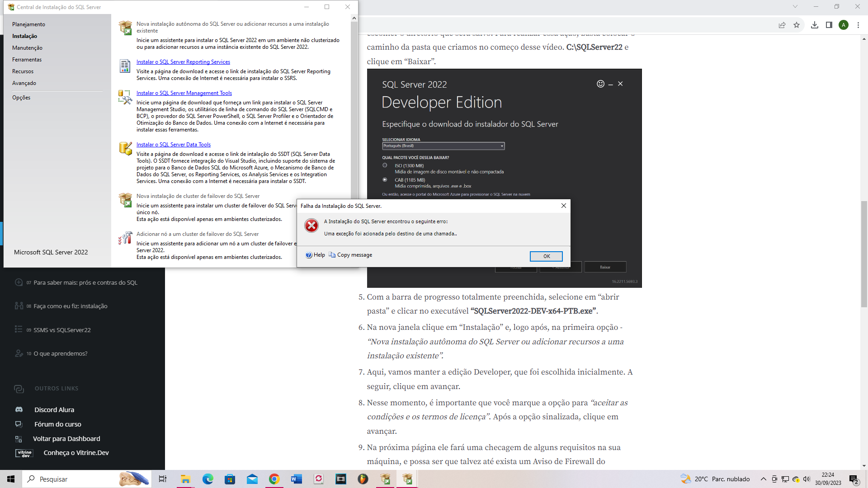Click Nova instalação de cluster de failover
Viewport: 868px width, 488px height.
[x=198, y=196]
